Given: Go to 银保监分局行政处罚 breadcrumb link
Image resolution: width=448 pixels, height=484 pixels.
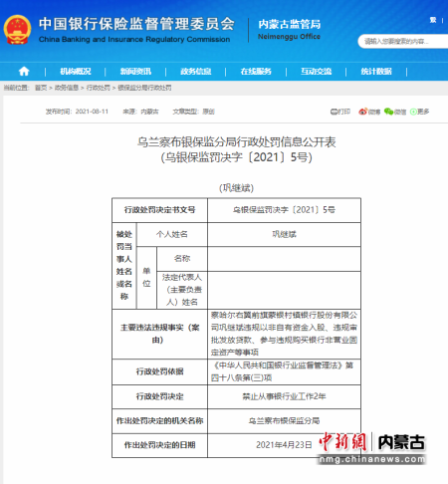Looking at the screenshot, I should [x=144, y=88].
